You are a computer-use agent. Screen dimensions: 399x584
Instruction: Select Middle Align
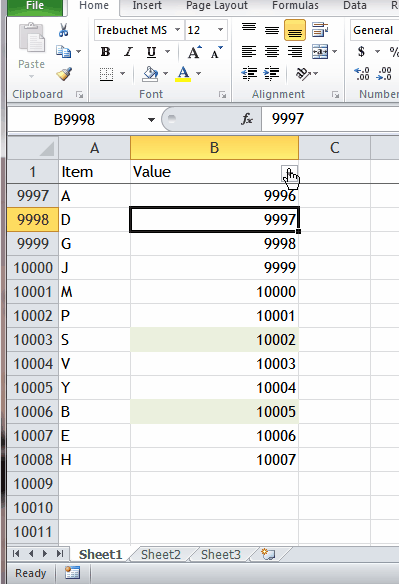pyautogui.click(x=272, y=30)
